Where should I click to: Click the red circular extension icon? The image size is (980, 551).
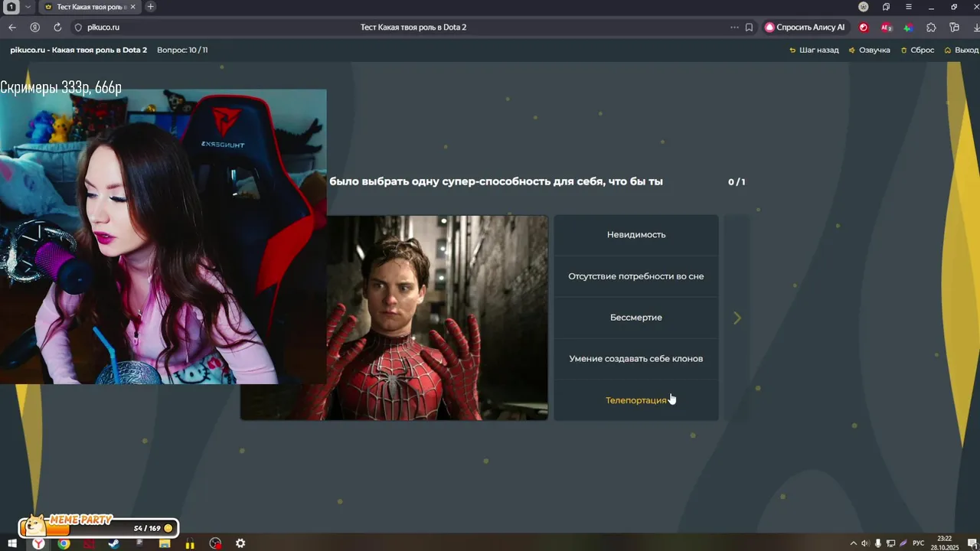[864, 27]
